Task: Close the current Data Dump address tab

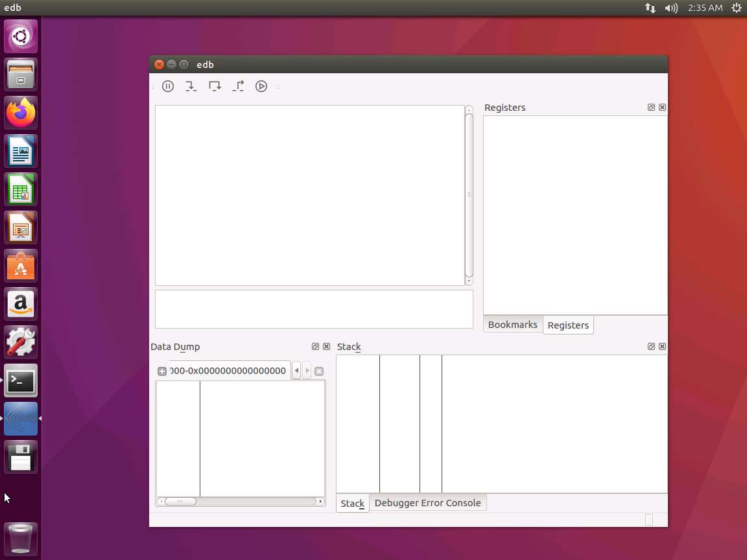Action: point(319,371)
